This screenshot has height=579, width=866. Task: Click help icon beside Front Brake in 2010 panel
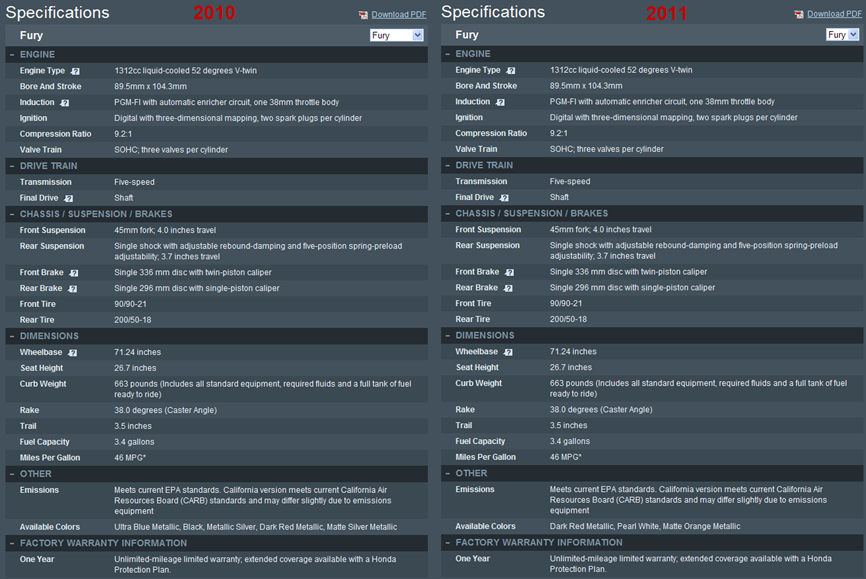[x=74, y=273]
